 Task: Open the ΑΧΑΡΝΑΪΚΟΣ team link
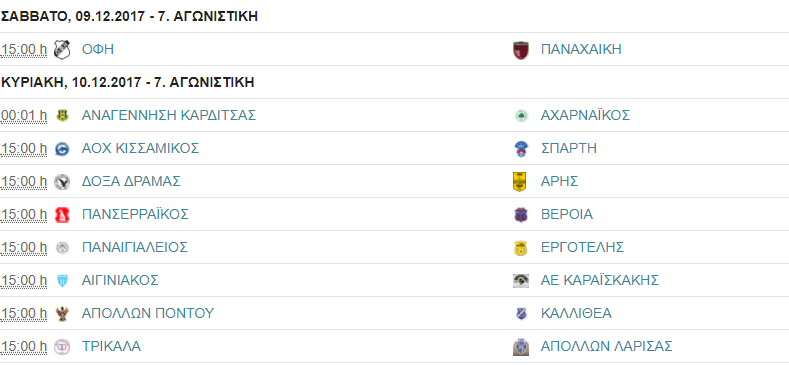point(585,115)
